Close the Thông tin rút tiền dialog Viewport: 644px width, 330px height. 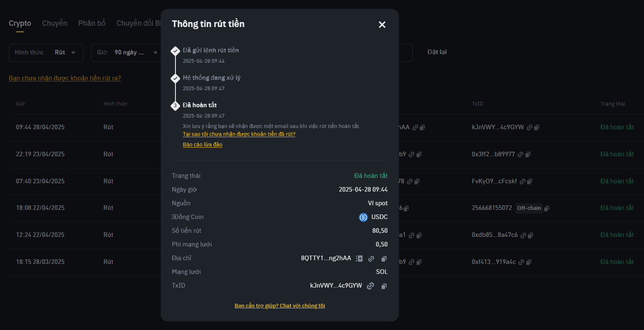(x=382, y=25)
